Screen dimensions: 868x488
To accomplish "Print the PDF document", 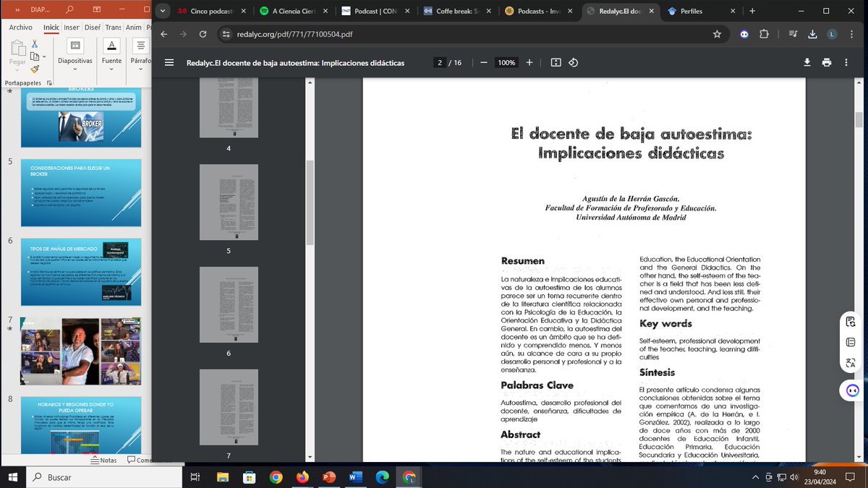I will (x=827, y=63).
